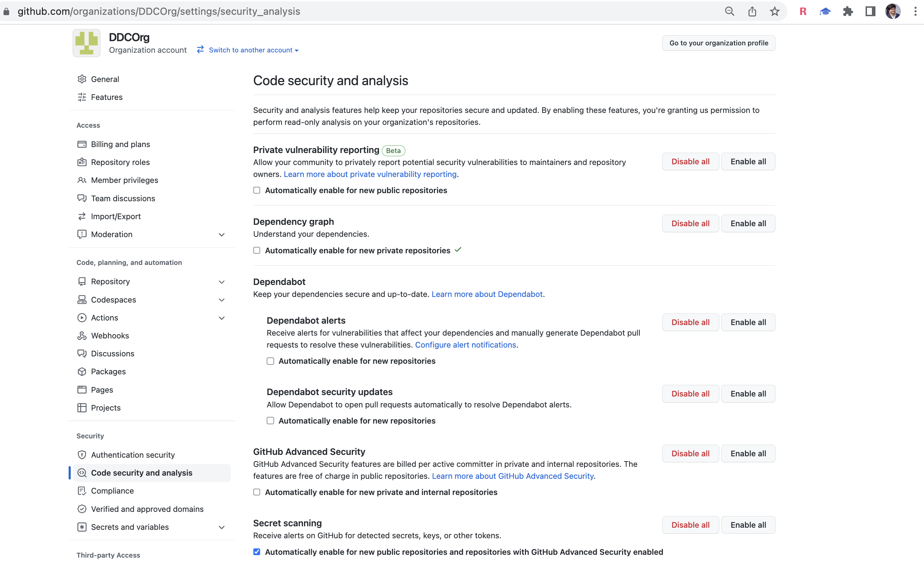This screenshot has height=565, width=924.
Task: Click the Actions play icon
Action: click(82, 318)
